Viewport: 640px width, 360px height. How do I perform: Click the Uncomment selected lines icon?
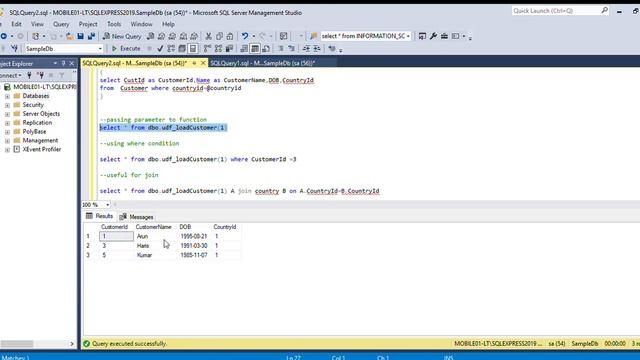click(x=291, y=49)
